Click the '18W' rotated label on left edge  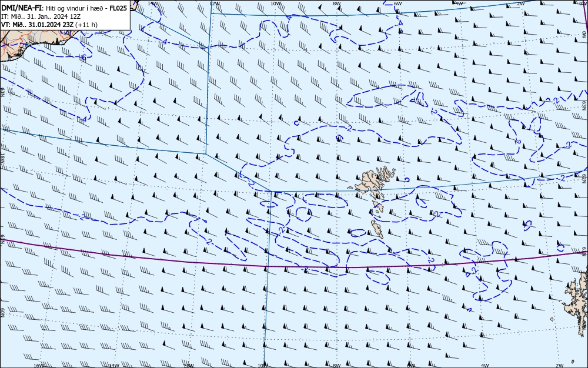coord(2,159)
